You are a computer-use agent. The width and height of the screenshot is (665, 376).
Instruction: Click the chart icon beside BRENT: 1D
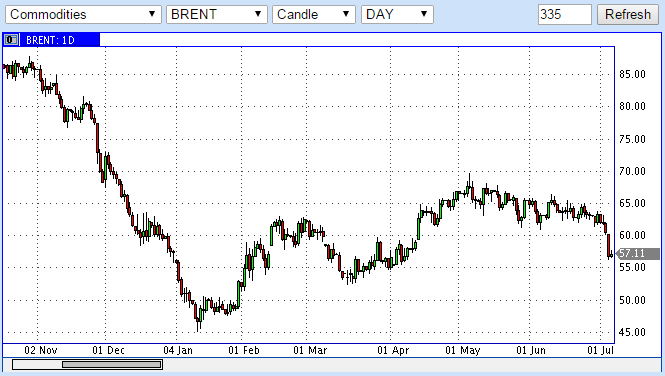(11, 40)
